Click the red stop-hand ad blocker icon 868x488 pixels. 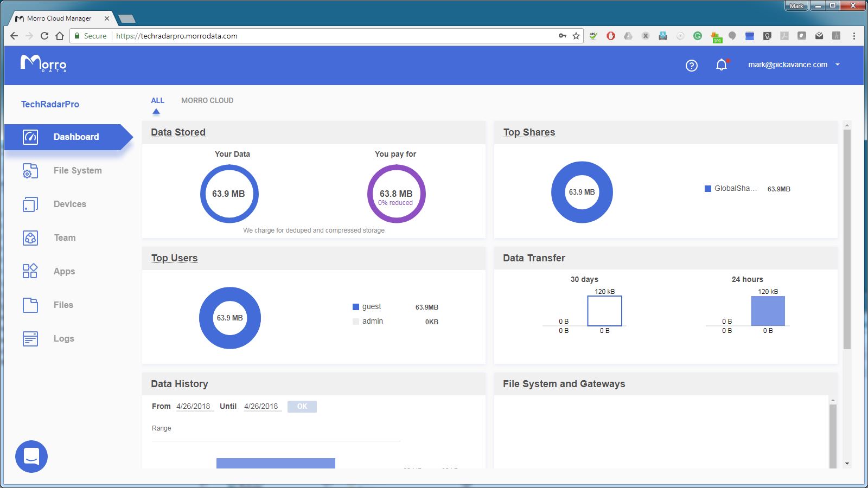tap(611, 36)
